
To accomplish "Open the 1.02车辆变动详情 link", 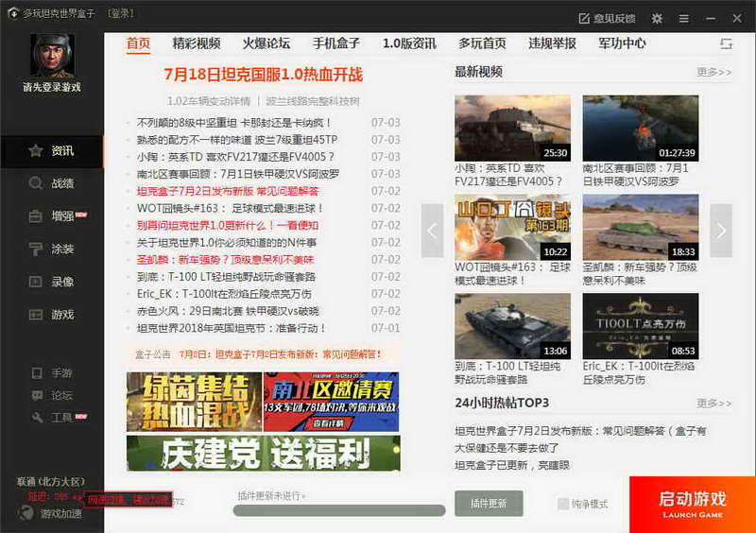I will click(209, 101).
